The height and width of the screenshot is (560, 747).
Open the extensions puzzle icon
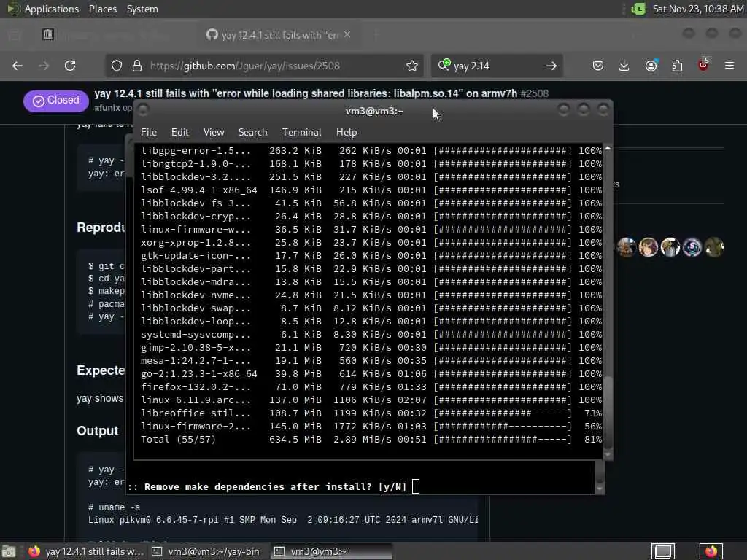[x=678, y=66]
